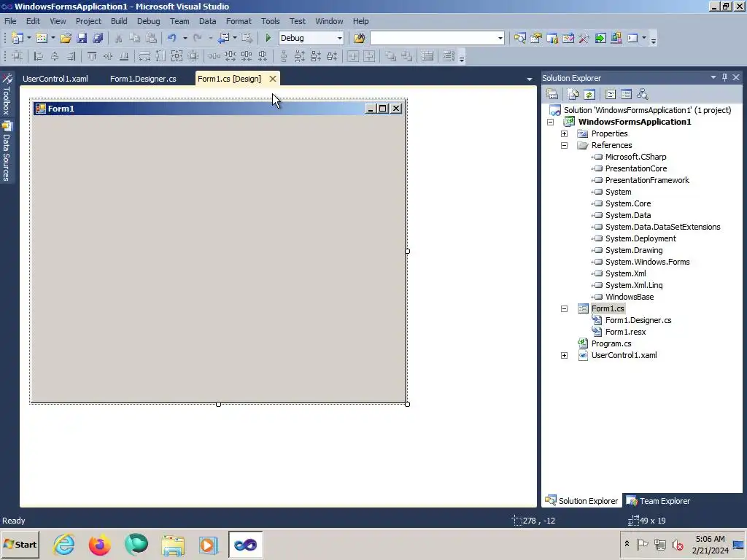Screen dimensions: 747x560
Task: Open the Command Window icon
Action: (x=632, y=38)
